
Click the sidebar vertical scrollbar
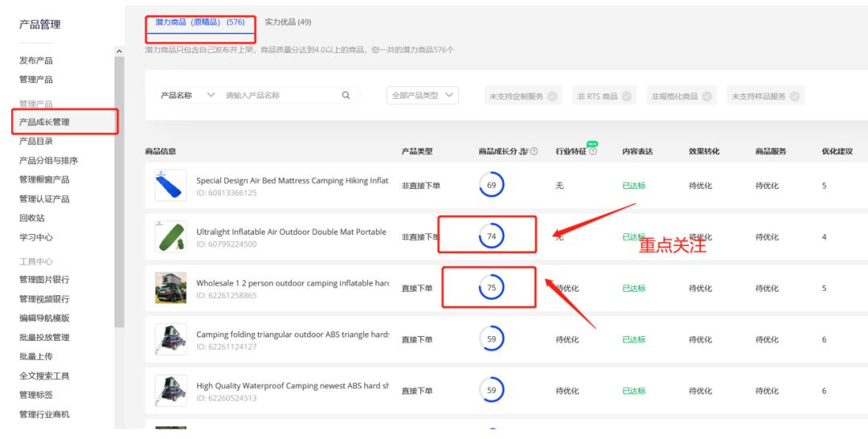(119, 191)
